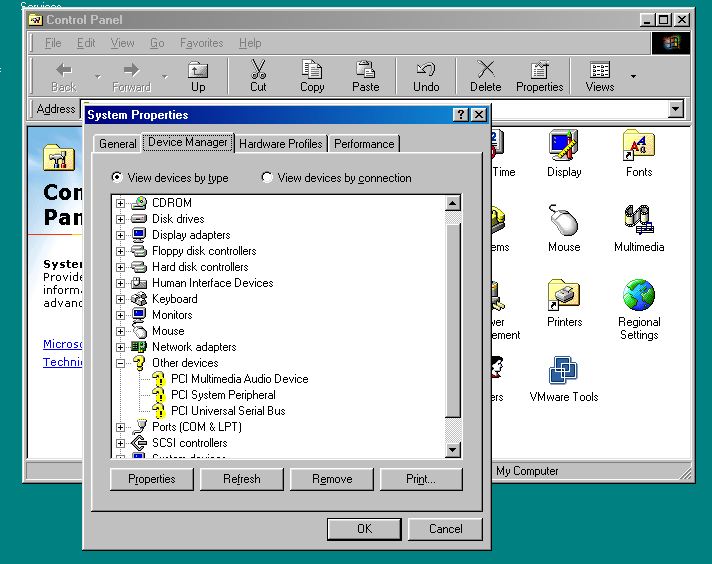Click the Print... button
Image resolution: width=712 pixels, height=564 pixels.
[421, 479]
